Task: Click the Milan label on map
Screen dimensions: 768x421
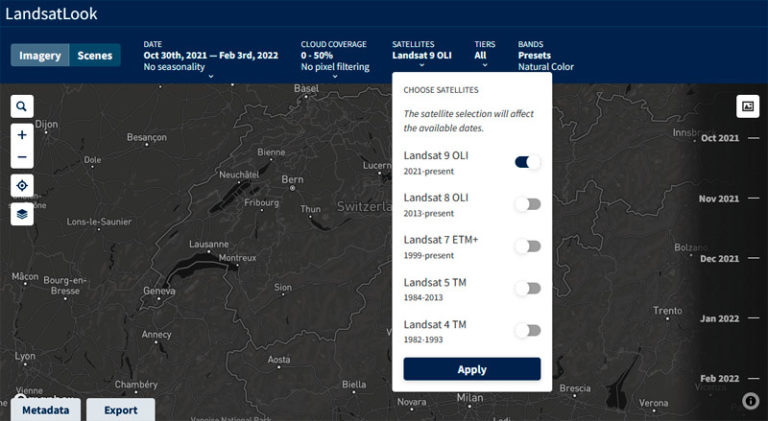Action: click(x=470, y=398)
